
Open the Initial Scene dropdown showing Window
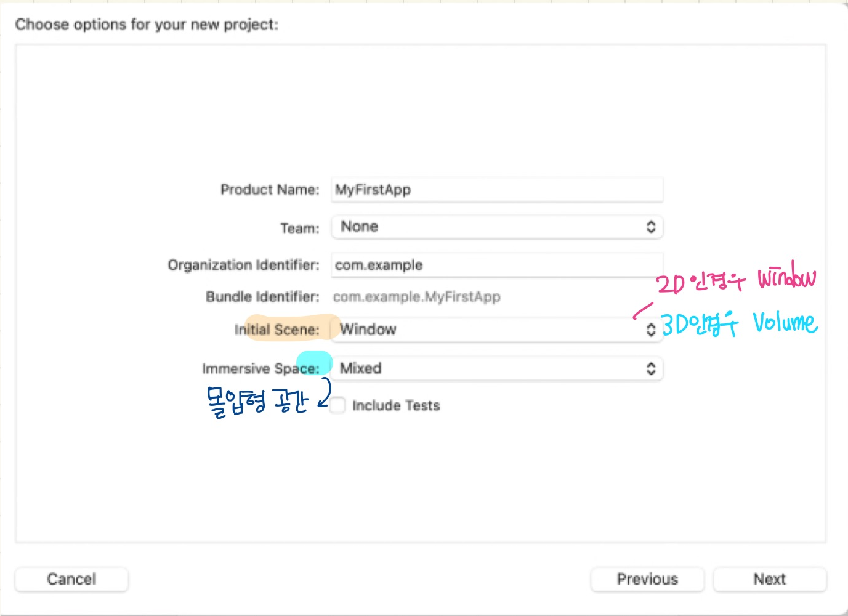tap(497, 330)
